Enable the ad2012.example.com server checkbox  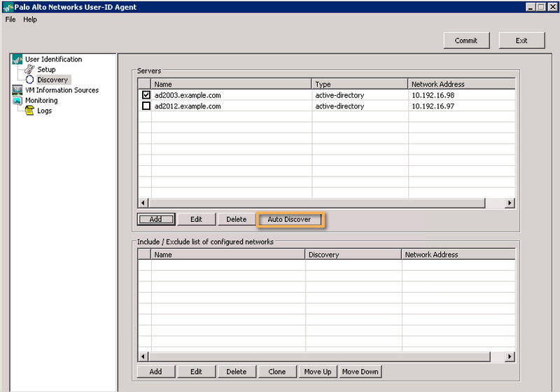click(146, 106)
